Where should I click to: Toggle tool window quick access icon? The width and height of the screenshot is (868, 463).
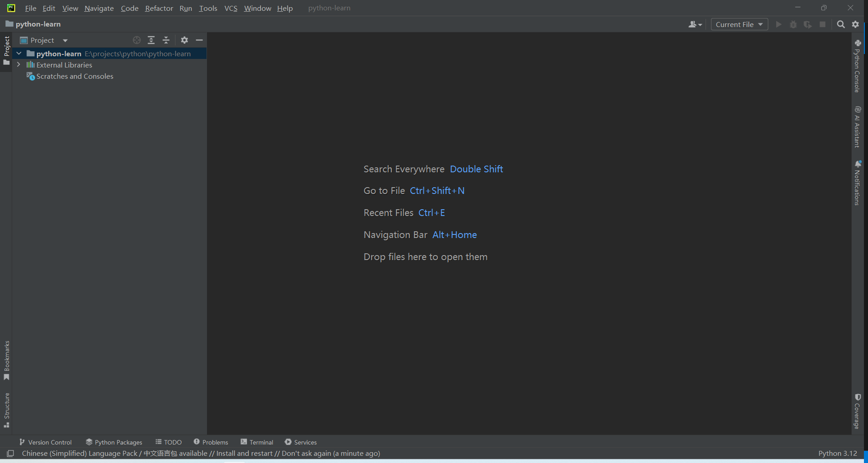(10, 453)
